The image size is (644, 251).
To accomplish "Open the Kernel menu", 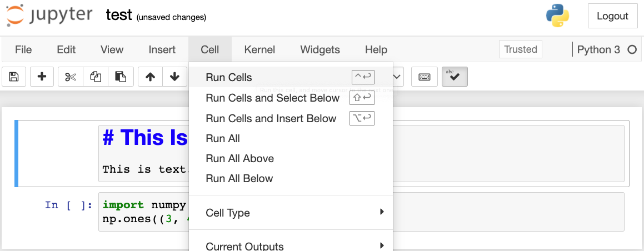I will 259,49.
